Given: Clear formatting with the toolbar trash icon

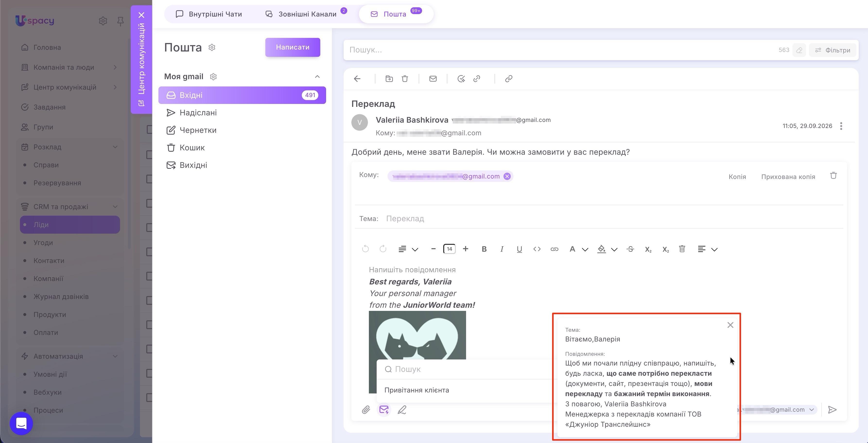Looking at the screenshot, I should pyautogui.click(x=682, y=249).
